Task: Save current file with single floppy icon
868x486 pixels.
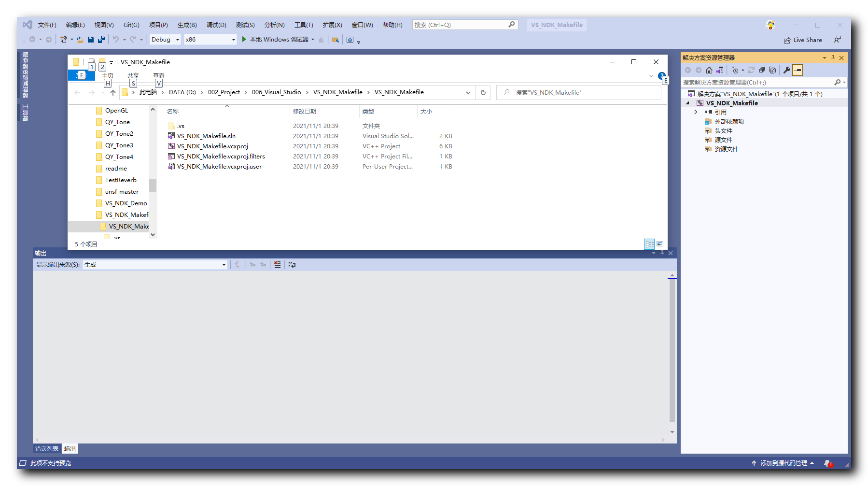Action: tap(91, 40)
